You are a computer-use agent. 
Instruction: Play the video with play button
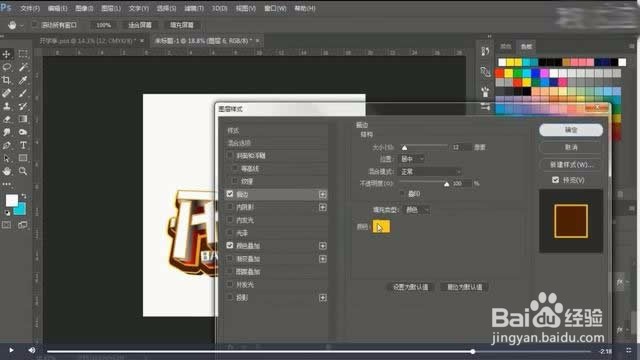pos(11,350)
